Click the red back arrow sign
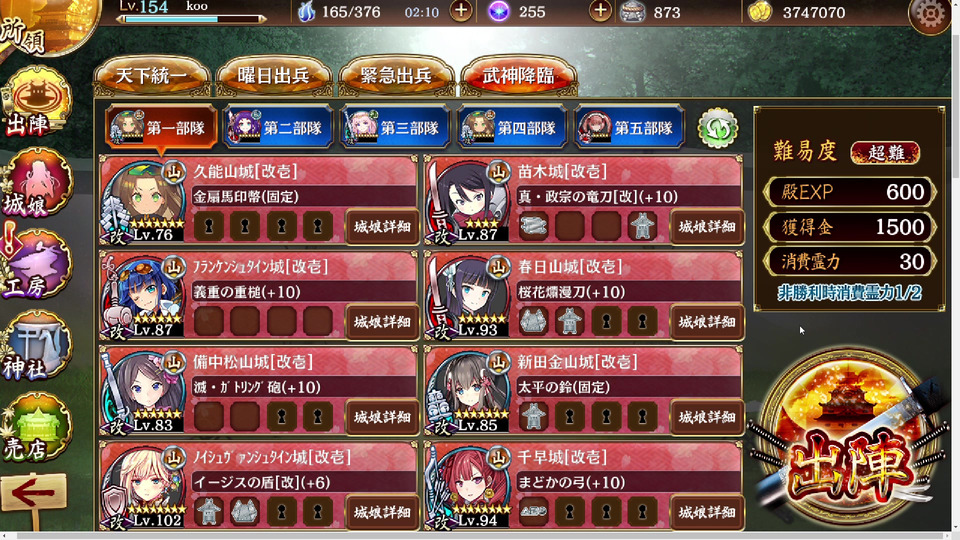 pos(34,492)
